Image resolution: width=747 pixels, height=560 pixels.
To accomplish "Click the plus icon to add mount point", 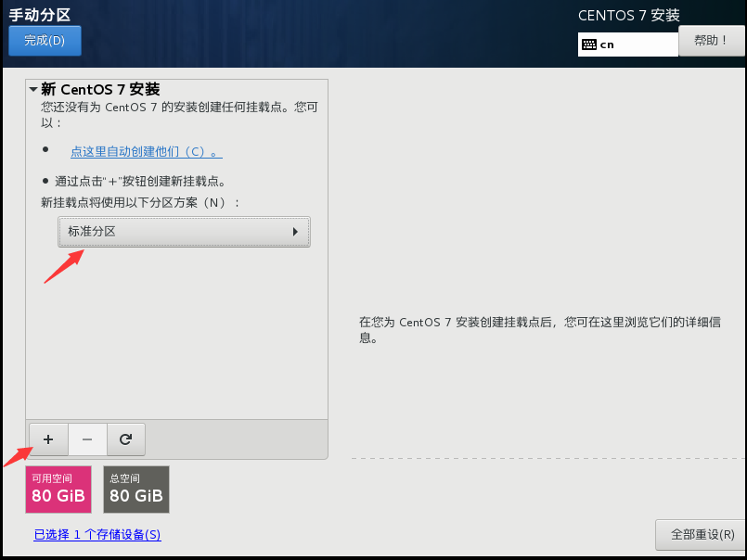I will pos(48,439).
